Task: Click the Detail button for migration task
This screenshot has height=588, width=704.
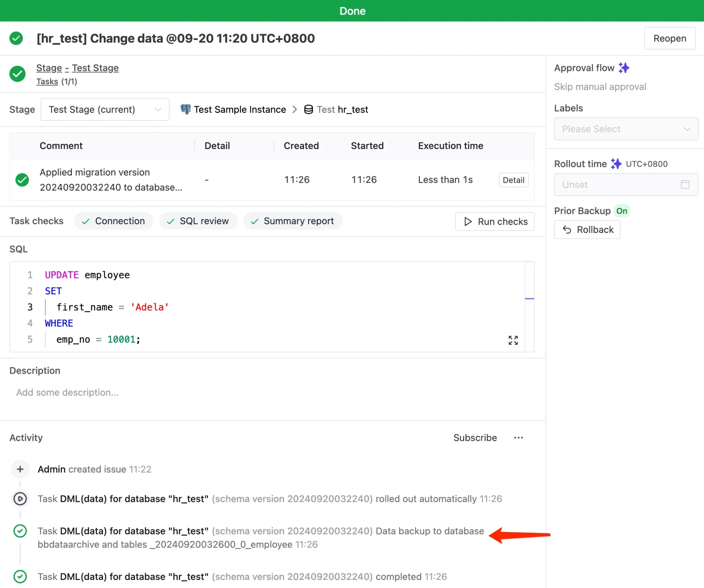Action: [513, 180]
